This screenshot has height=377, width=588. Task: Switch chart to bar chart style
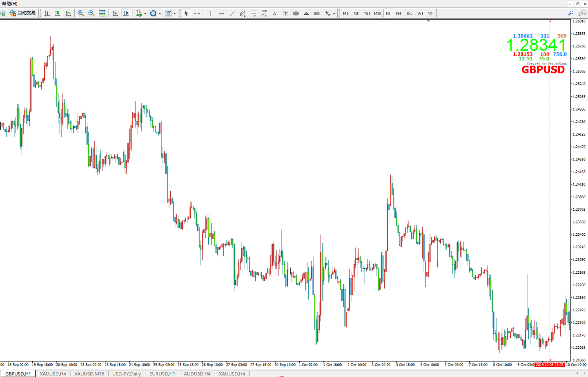[47, 13]
